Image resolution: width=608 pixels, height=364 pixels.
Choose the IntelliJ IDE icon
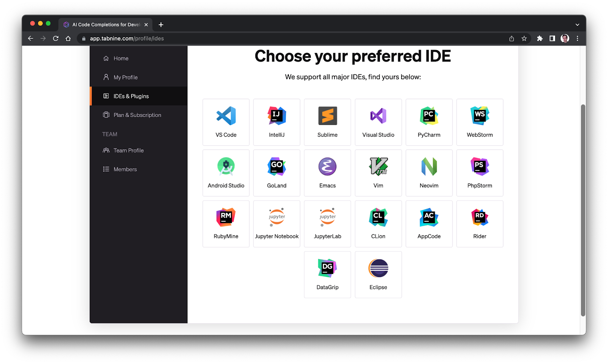[277, 116]
